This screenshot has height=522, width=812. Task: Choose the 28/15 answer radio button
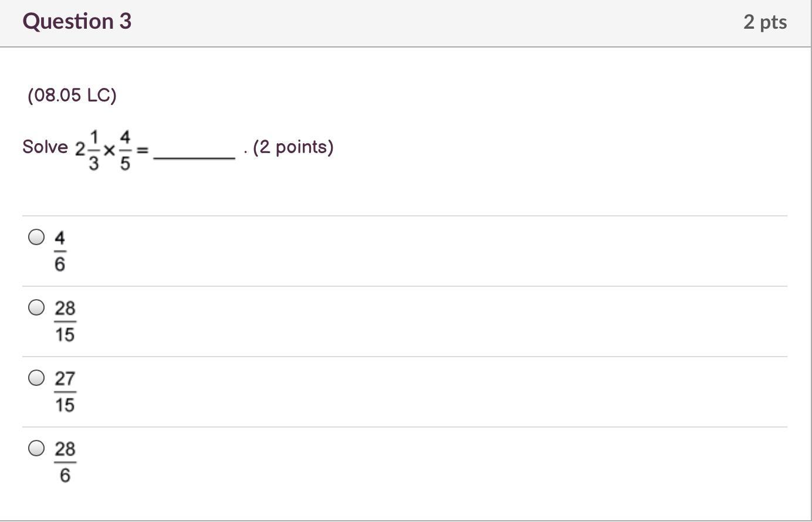click(36, 307)
